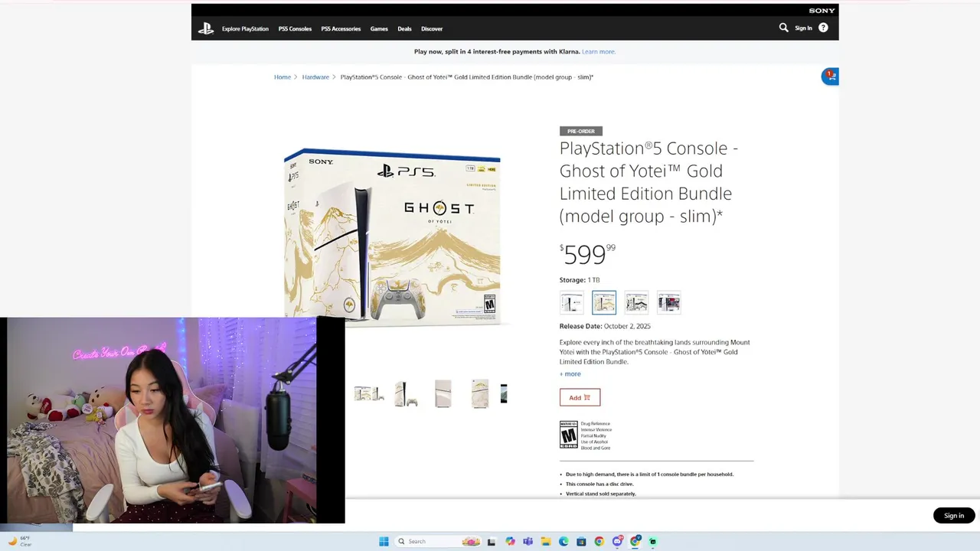Image resolution: width=980 pixels, height=551 pixels.
Task: Open the PS5 Accessories menu
Action: pyautogui.click(x=341, y=28)
